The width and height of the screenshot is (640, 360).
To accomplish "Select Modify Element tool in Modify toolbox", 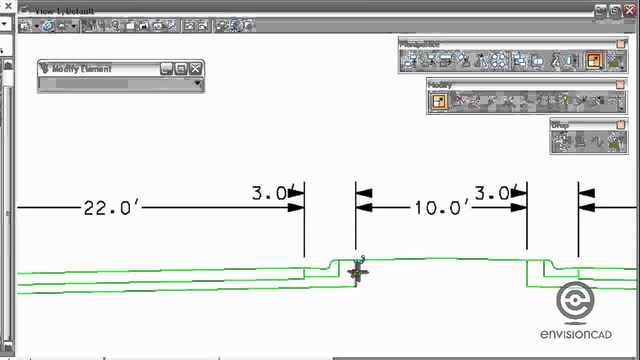I will [x=439, y=102].
